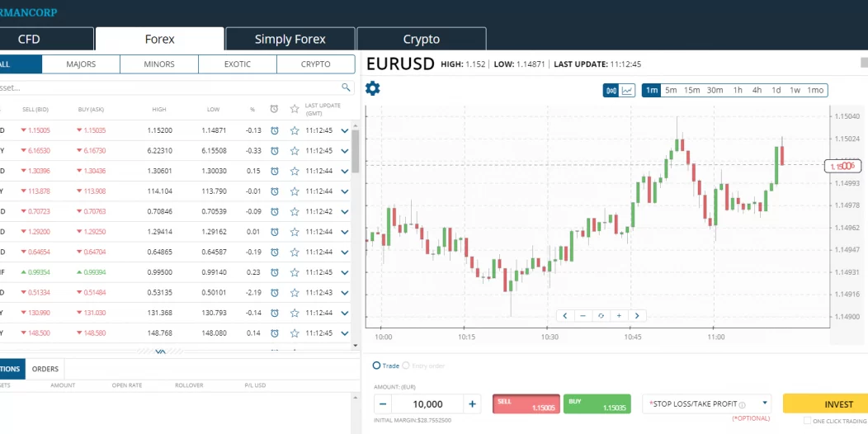Viewport: 868px width, 434px height.
Task: Expand the row with bid 6.16530
Action: pyautogui.click(x=345, y=150)
